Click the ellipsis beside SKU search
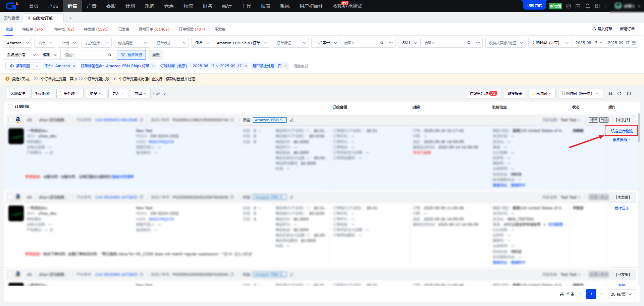Viewport: 644px width, 306px height. 478,43
